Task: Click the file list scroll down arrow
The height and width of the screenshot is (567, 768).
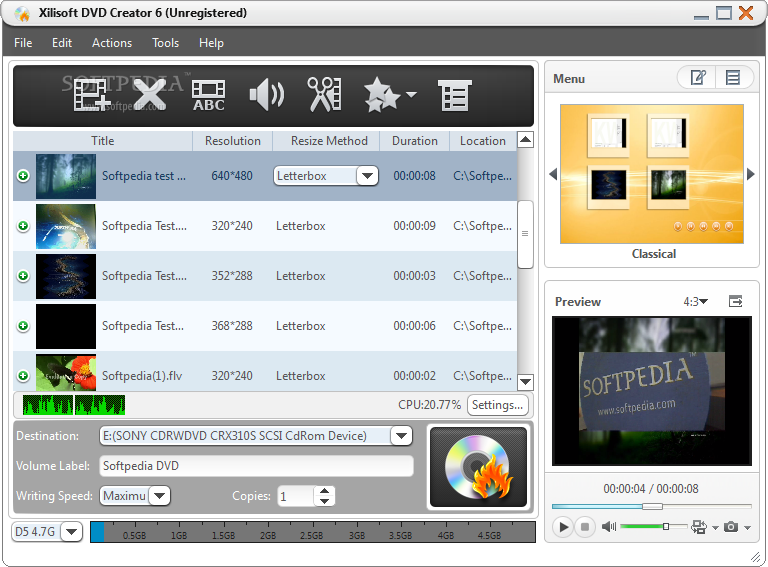Action: 526,382
